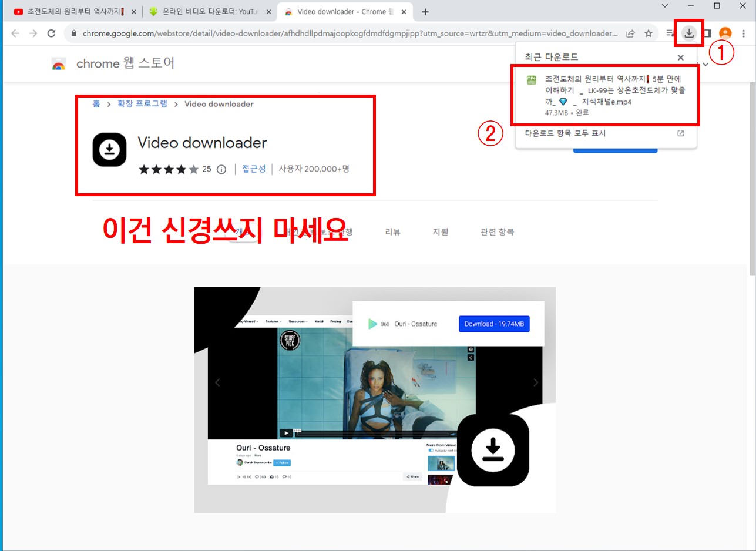Click the star rating of the extension

coord(169,169)
